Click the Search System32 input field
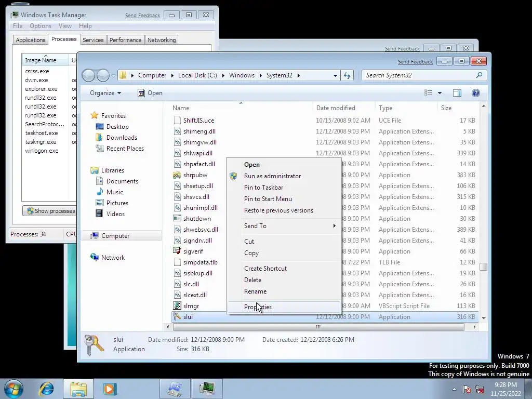Image resolution: width=532 pixels, height=399 pixels. (x=419, y=75)
